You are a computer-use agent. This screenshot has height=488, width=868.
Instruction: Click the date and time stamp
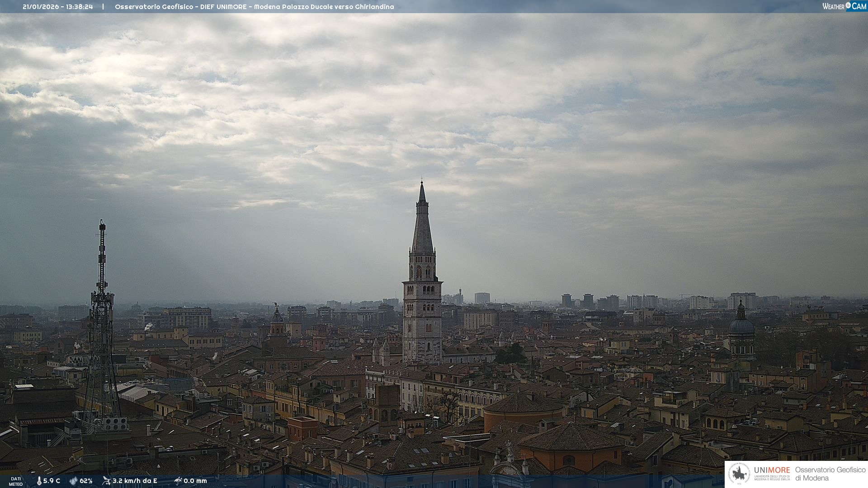tap(58, 7)
